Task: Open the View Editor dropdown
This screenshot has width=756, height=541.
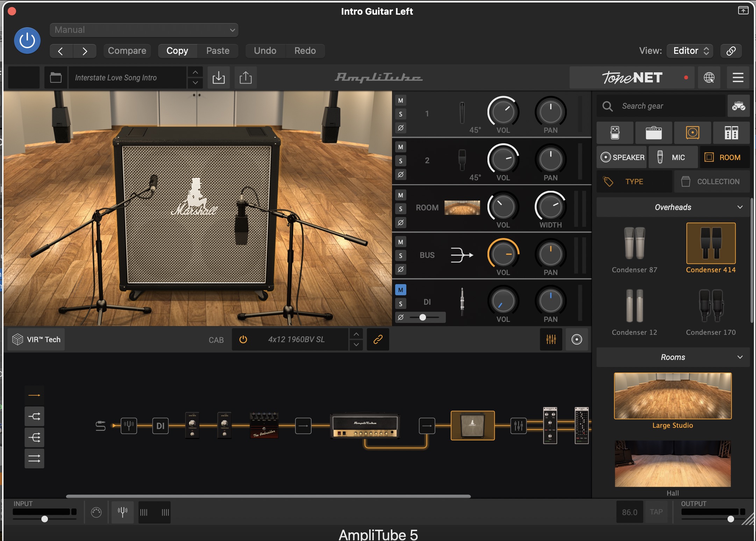Action: coord(690,51)
